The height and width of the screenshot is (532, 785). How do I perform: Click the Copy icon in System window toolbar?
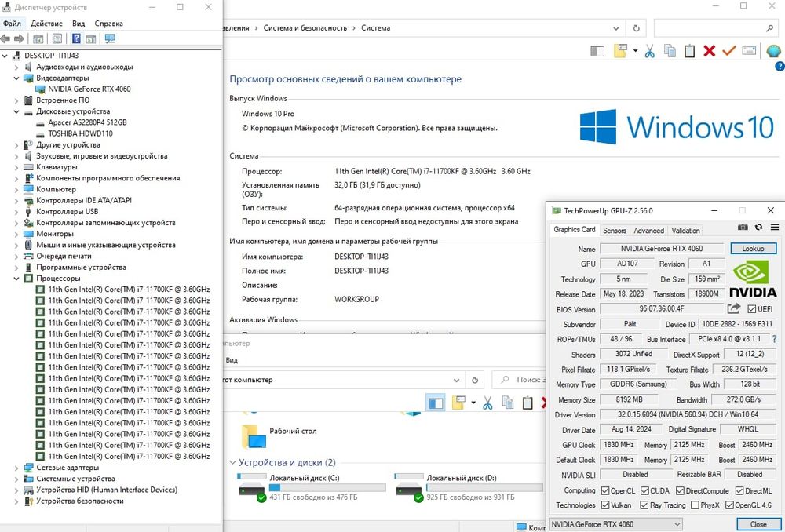pos(670,50)
